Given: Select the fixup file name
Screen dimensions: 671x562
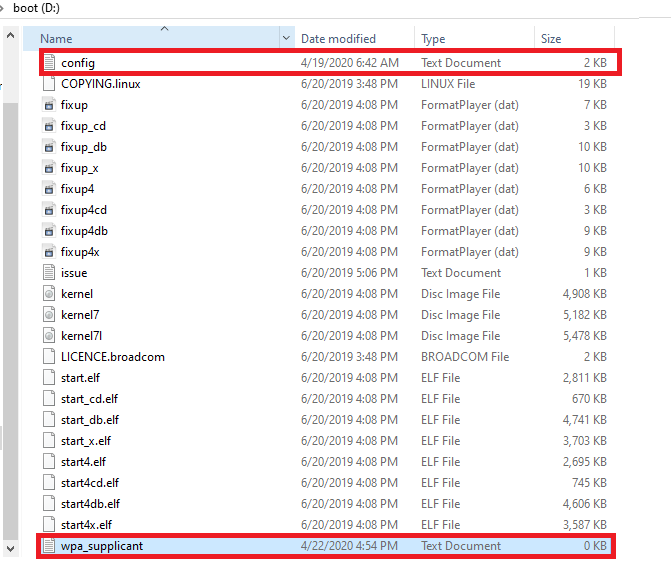Looking at the screenshot, I should click(74, 105).
